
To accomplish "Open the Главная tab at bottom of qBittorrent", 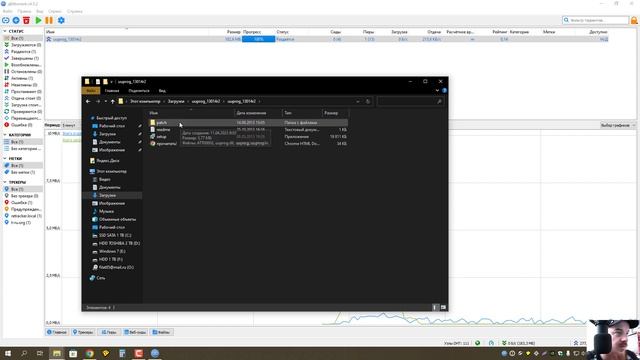I will [x=57, y=332].
